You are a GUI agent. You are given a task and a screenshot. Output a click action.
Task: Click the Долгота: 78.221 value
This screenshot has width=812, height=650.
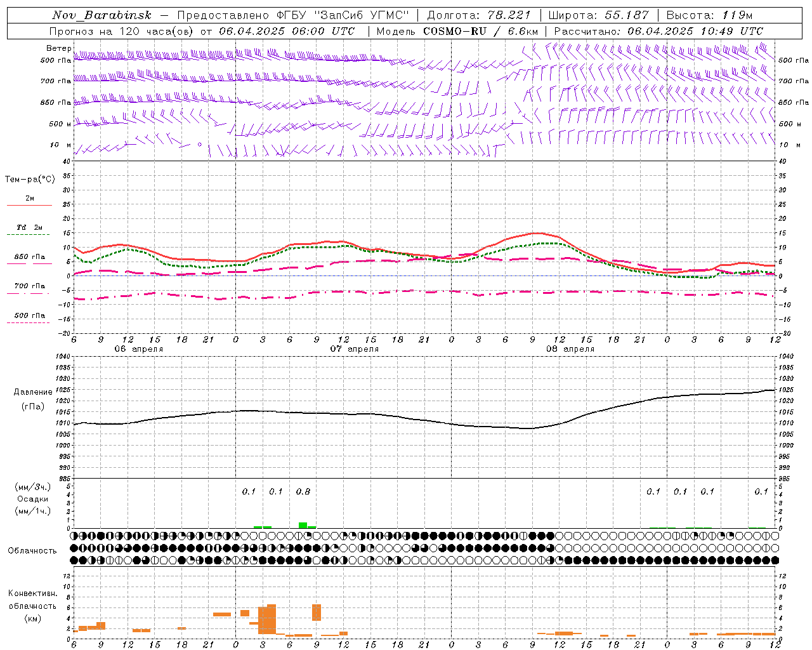pos(479,15)
